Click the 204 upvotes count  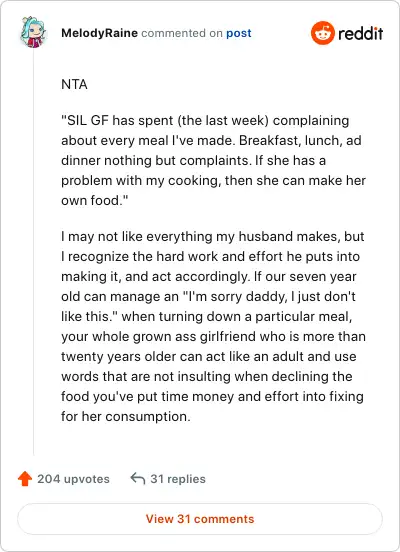tap(74, 479)
